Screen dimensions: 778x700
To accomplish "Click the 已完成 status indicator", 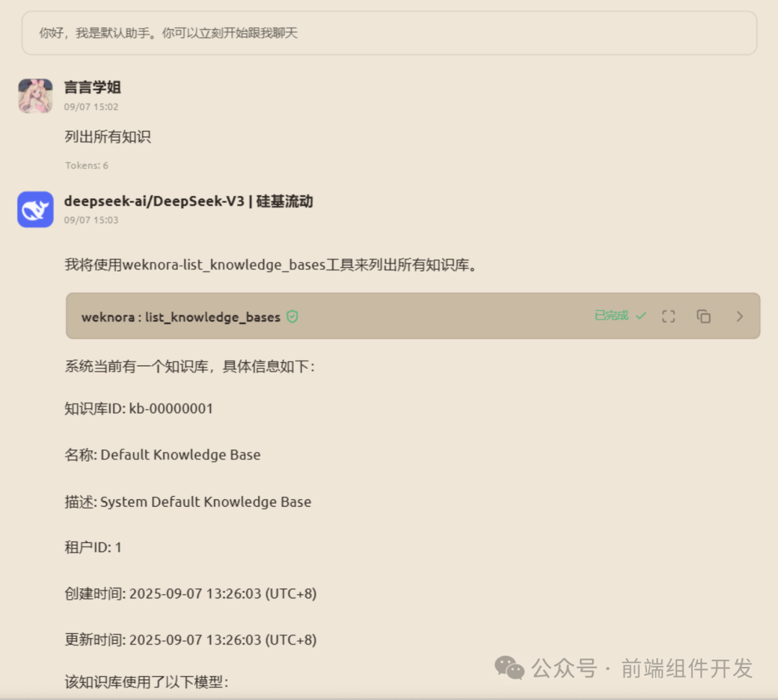I will [612, 315].
